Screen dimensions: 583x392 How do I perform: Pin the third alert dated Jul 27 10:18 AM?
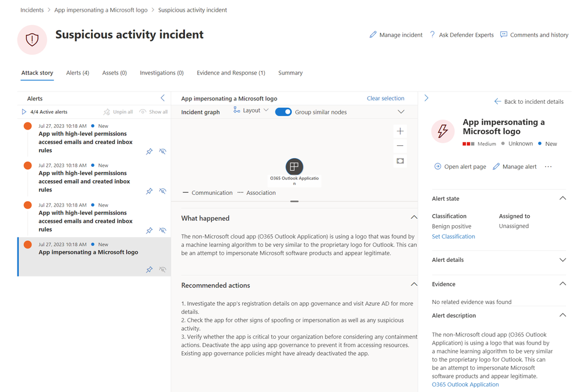[149, 230]
